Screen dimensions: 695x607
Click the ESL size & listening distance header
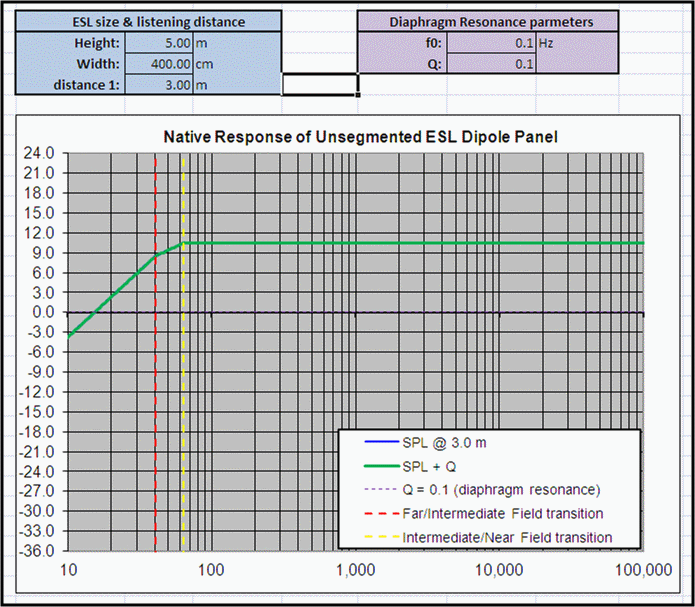148,22
